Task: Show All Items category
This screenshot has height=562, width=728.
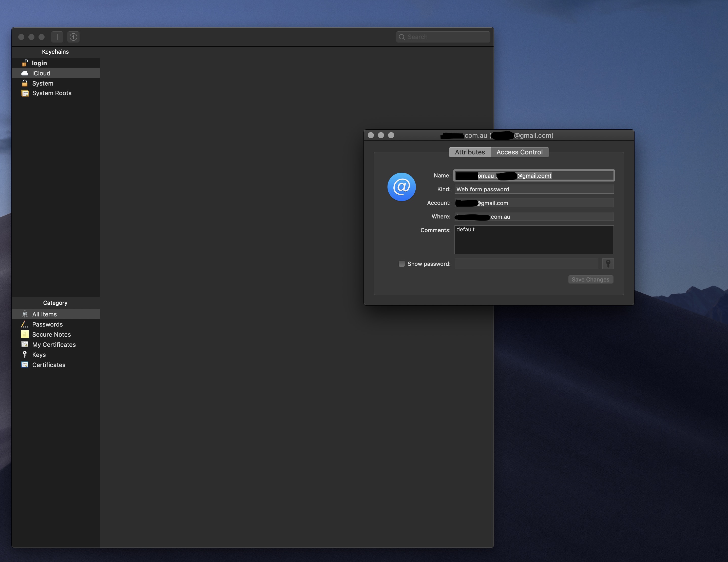Action: click(x=44, y=314)
